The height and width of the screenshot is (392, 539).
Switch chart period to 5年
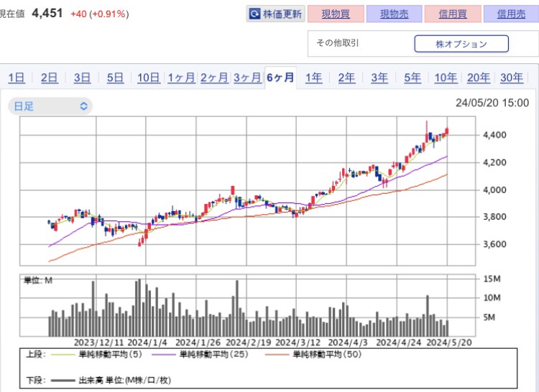(413, 78)
